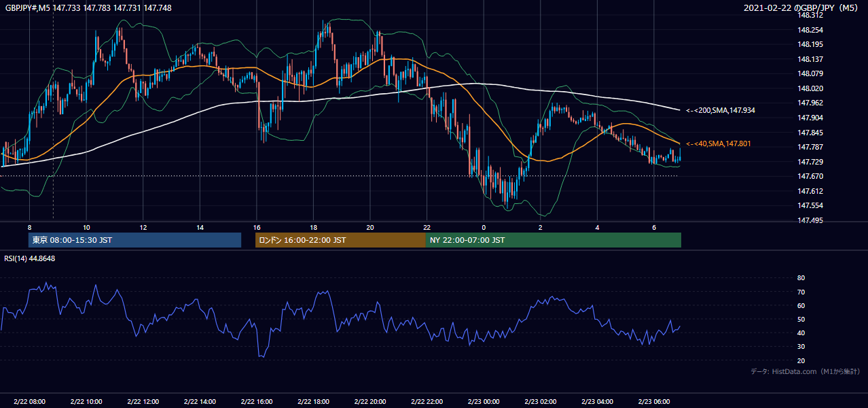Screen dimensions: 868x408
Task: Click price axis label 148.079
Action: 810,73
